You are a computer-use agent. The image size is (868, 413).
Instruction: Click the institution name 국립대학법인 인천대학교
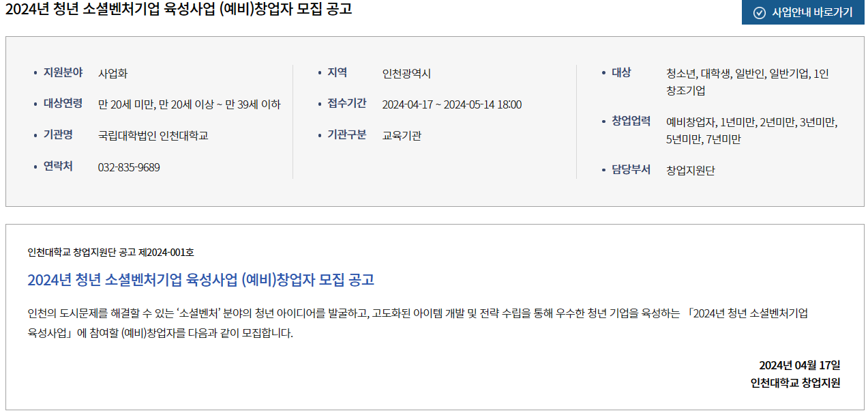coord(153,136)
